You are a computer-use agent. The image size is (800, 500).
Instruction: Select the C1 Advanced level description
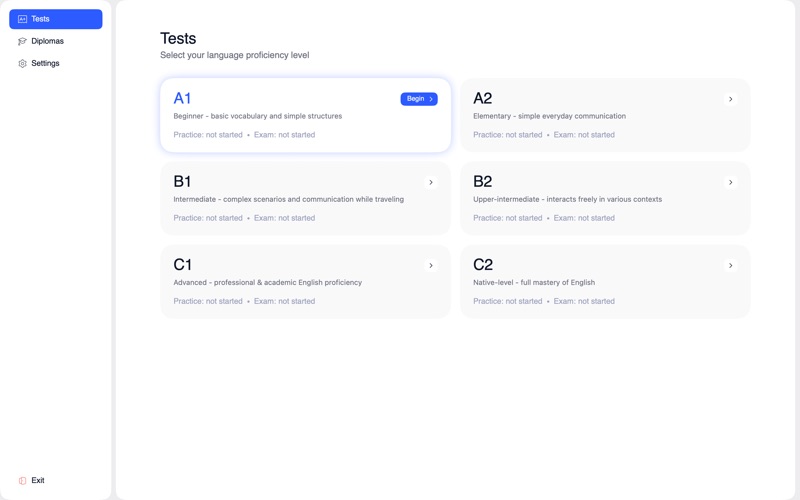click(x=267, y=282)
